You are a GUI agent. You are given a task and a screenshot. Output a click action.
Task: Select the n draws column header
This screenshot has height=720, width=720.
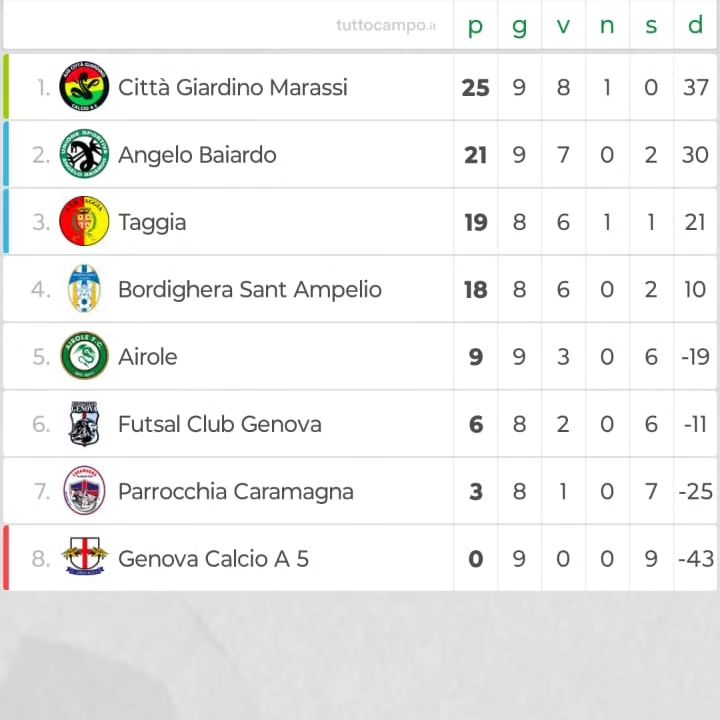pos(607,26)
